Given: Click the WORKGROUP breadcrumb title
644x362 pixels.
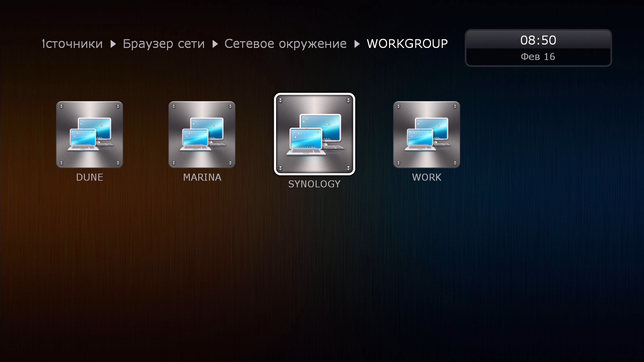Looking at the screenshot, I should pos(407,44).
